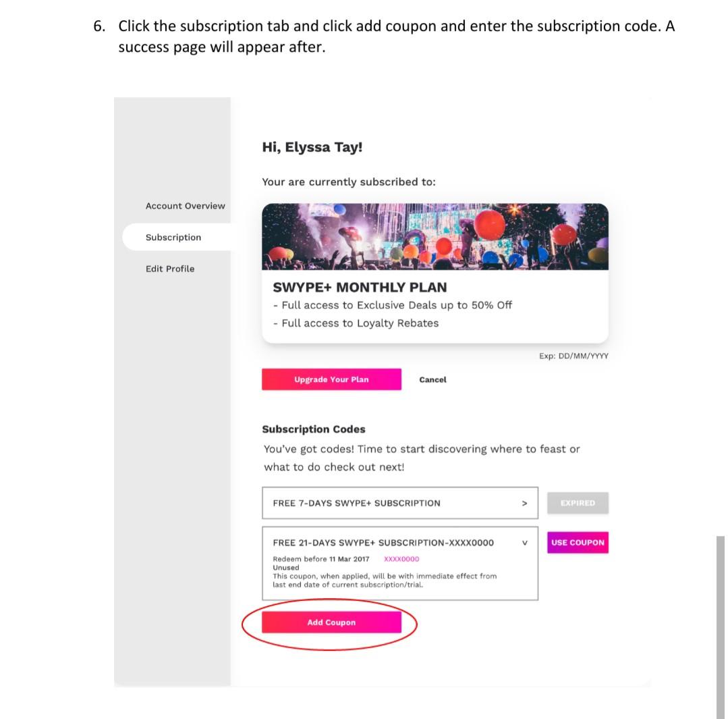The width and height of the screenshot is (728, 719).
Task: Click the Add Coupon button
Action: coord(331,622)
